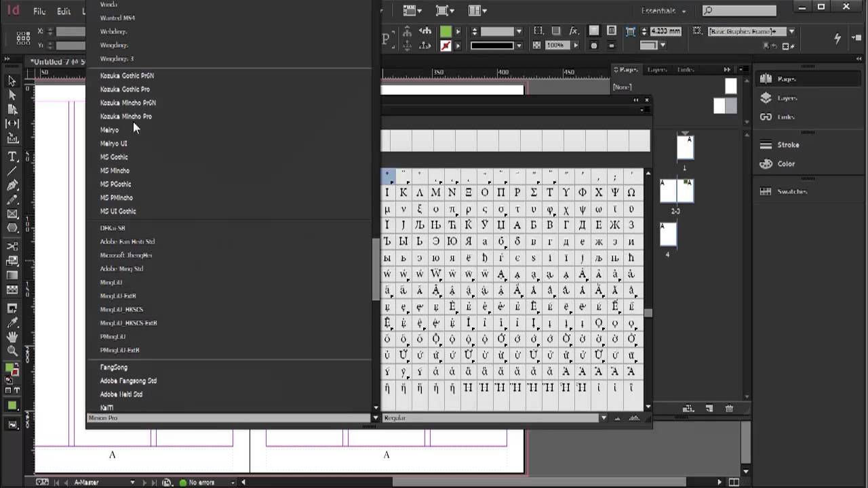Open the File menu
This screenshot has height=488, width=868.
coord(39,11)
